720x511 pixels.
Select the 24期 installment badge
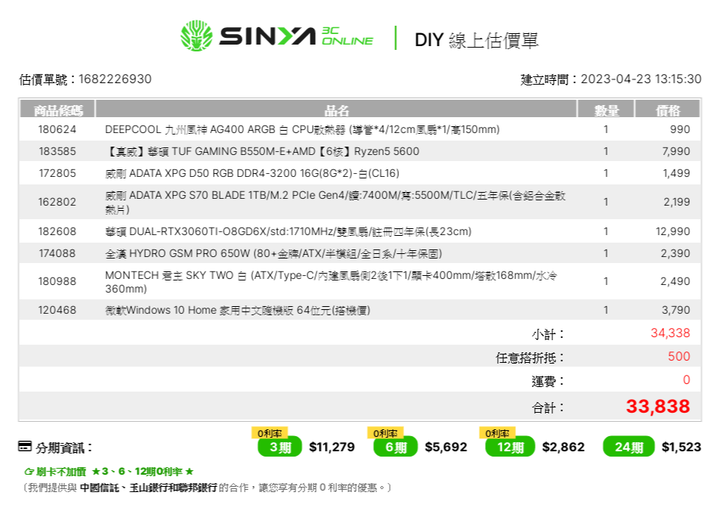pos(629,447)
